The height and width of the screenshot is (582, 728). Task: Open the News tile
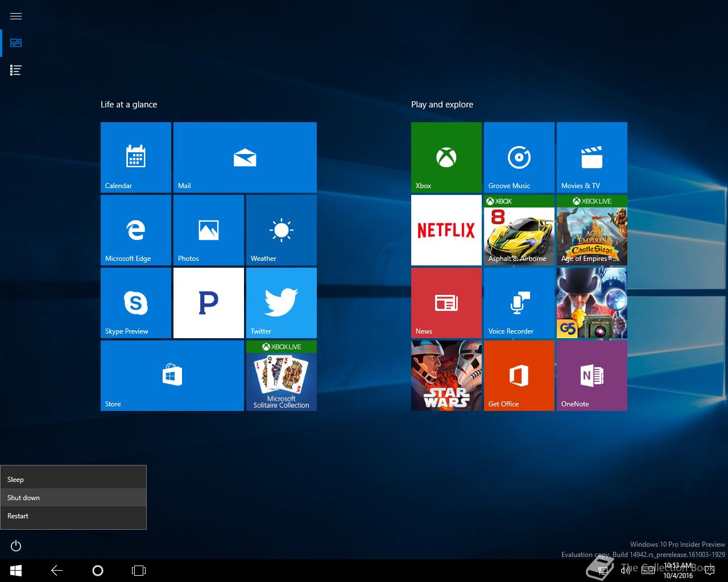point(446,303)
